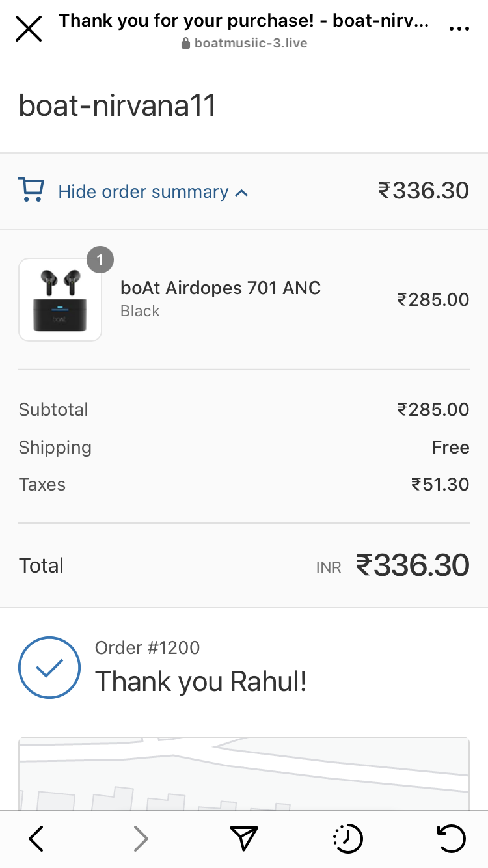Navigate back with the left arrow
This screenshot has width=488, height=868.
pos(36,839)
